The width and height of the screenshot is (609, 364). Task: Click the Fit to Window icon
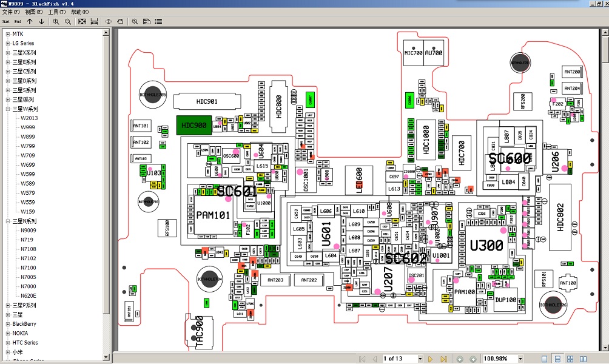click(x=81, y=21)
